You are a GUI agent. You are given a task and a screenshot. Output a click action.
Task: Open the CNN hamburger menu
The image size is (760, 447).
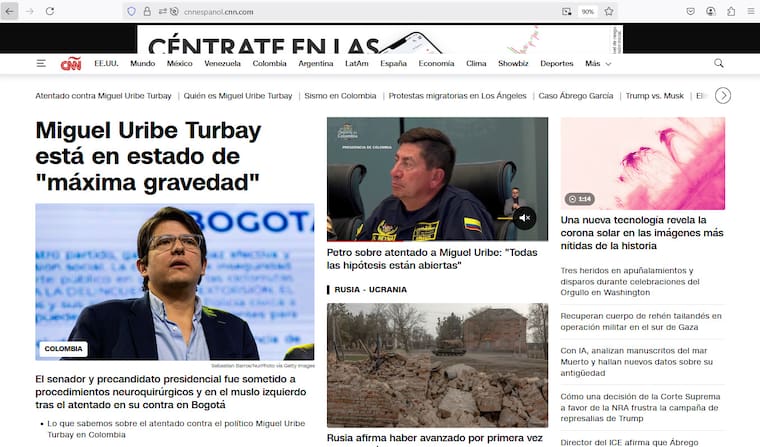[41, 63]
